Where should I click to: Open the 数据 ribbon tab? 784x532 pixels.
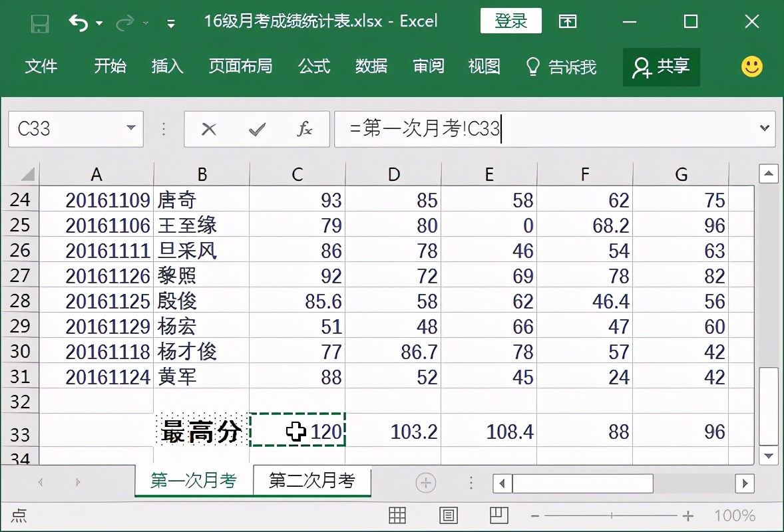[371, 66]
